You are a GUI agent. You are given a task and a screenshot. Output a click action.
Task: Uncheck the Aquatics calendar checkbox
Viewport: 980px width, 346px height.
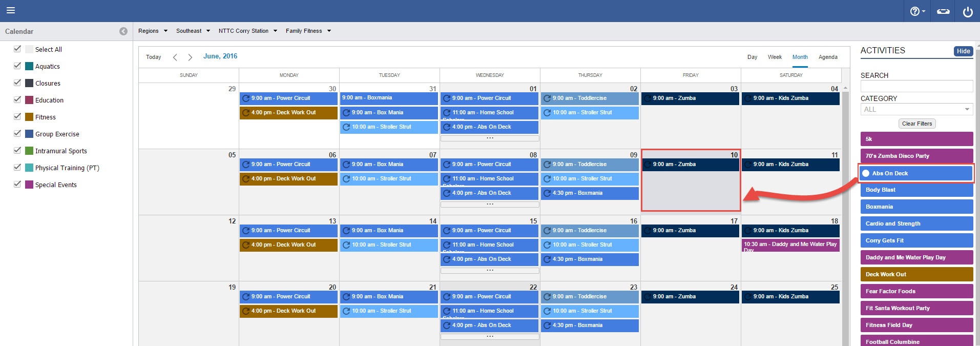click(x=17, y=66)
